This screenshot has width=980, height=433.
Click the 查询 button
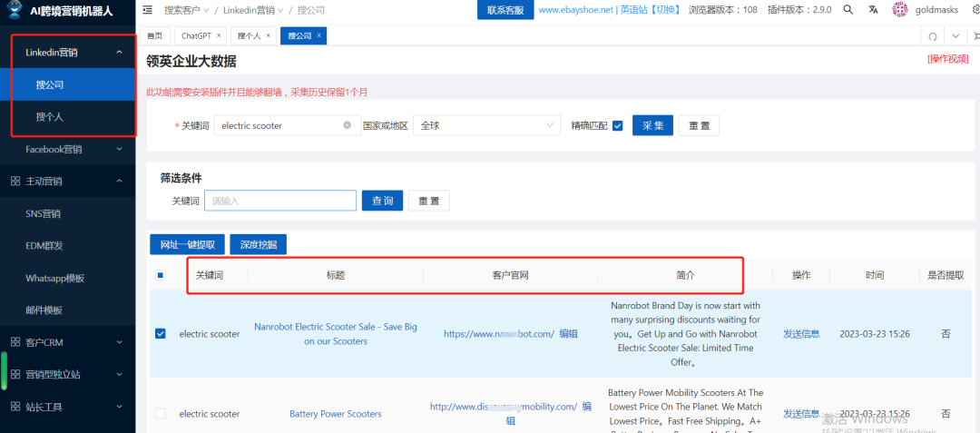tap(383, 201)
